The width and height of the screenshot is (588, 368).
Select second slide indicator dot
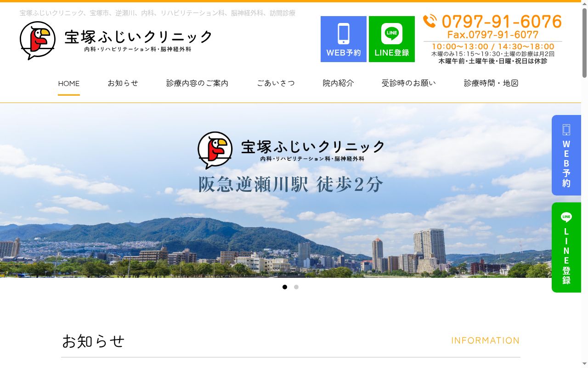[296, 287]
